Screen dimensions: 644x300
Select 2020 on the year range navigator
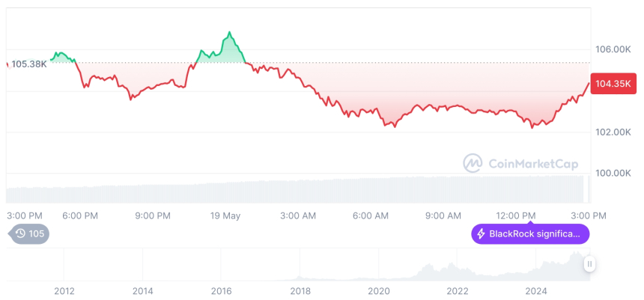click(x=379, y=291)
